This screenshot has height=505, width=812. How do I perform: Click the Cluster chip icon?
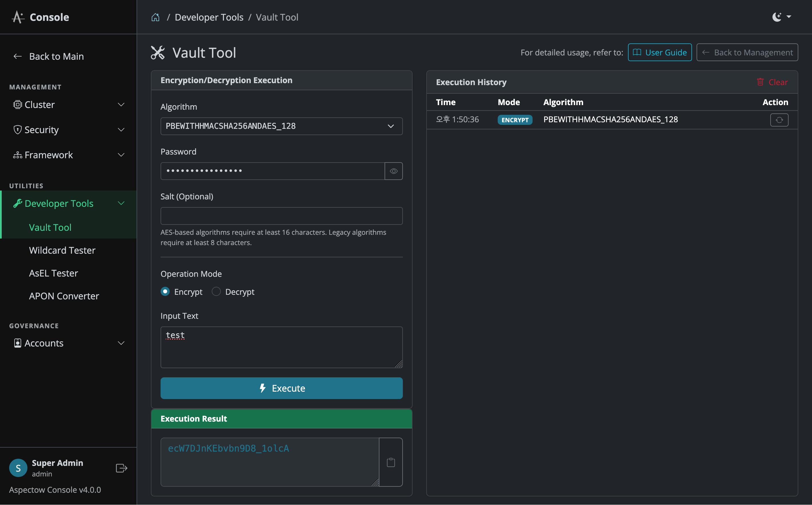(17, 105)
